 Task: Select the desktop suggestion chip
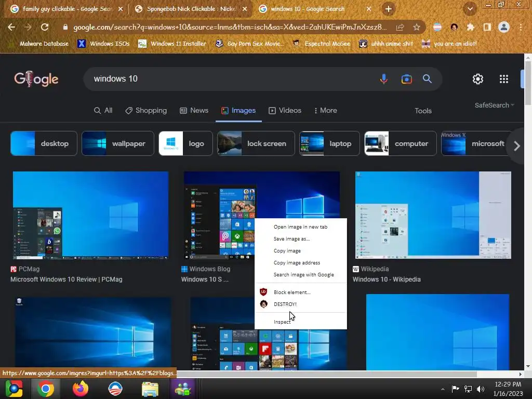click(44, 143)
